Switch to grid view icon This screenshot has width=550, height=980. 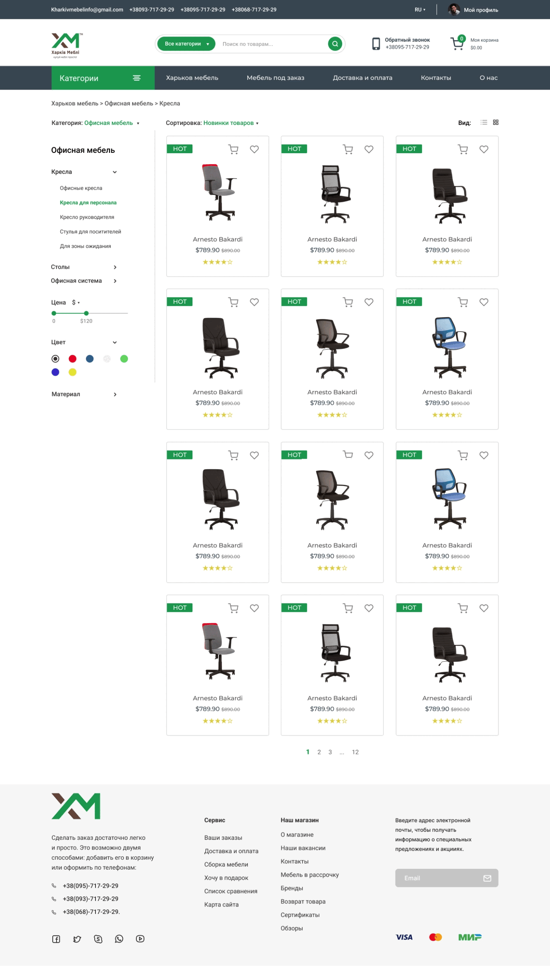[496, 122]
